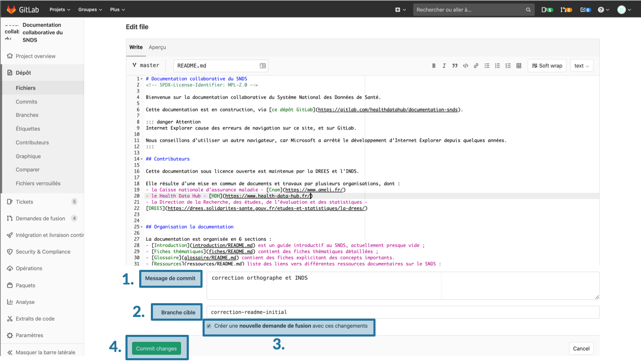This screenshot has height=364, width=641.
Task: Open the to-do list icon in header
Action: click(x=585, y=10)
